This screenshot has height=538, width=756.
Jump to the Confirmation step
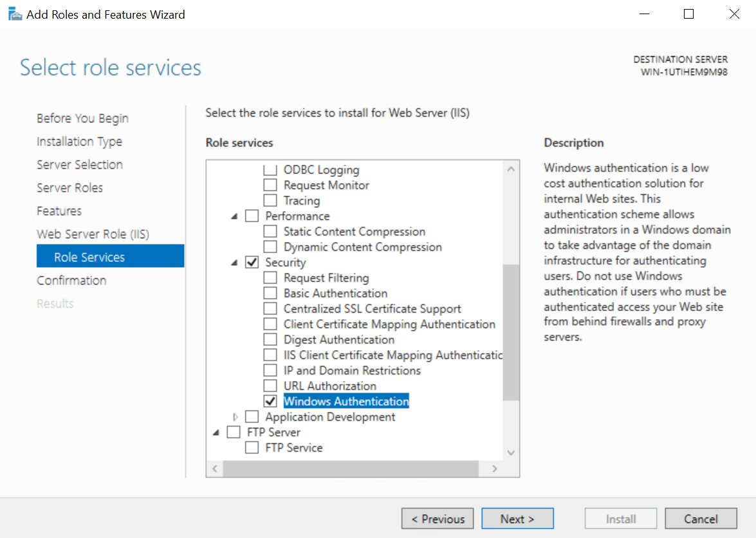click(71, 281)
